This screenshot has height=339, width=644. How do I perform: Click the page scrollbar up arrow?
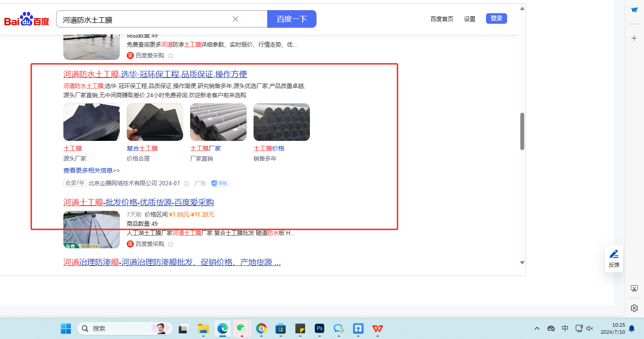(522, 8)
